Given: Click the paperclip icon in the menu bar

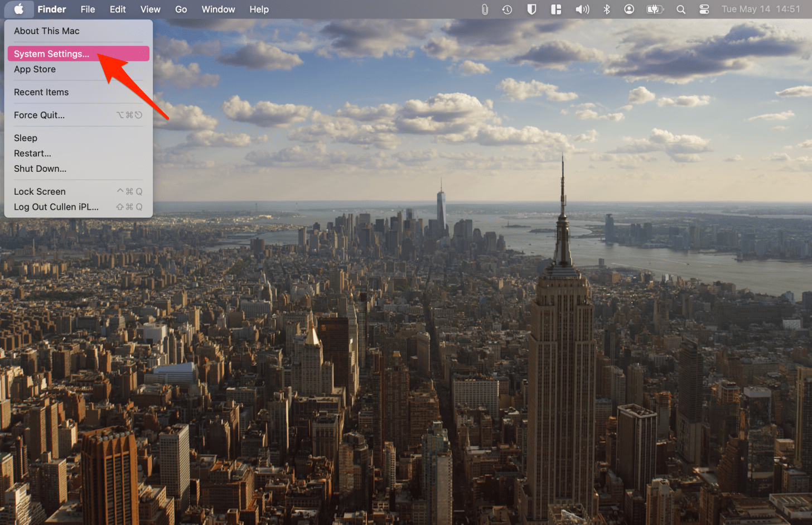Looking at the screenshot, I should 485,9.
